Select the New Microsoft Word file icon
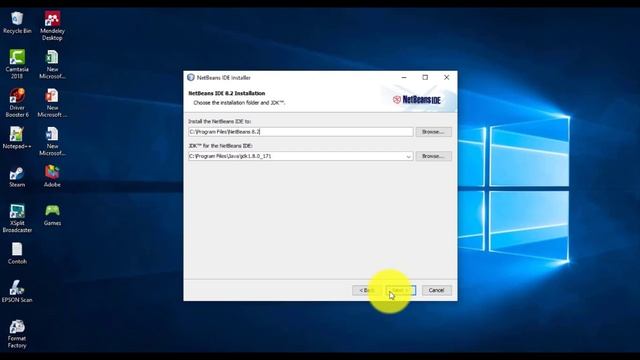The height and width of the screenshot is (360, 640). (x=52, y=141)
